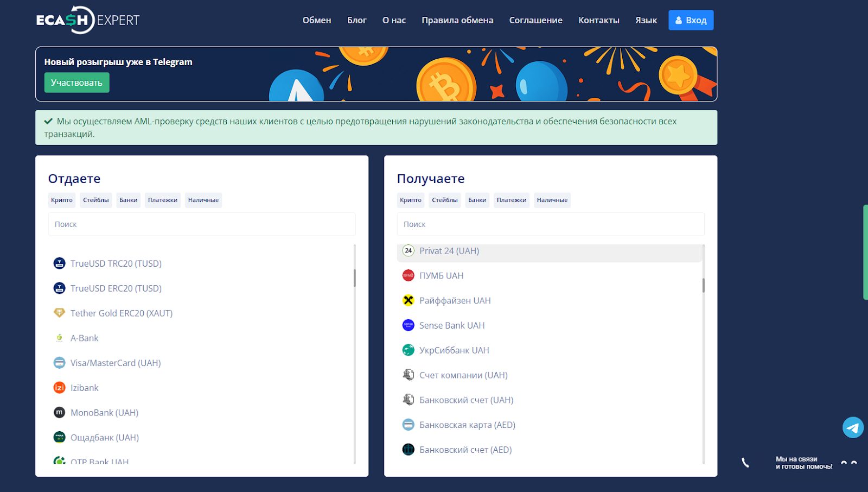The image size is (868, 492).
Task: Select the ПУМБ UAH icon
Action: (409, 276)
